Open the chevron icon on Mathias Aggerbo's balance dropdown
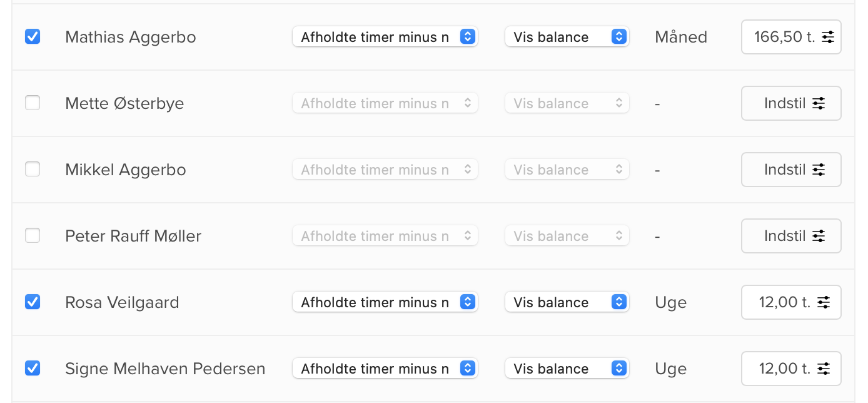Image resolution: width=868 pixels, height=403 pixels. click(619, 37)
